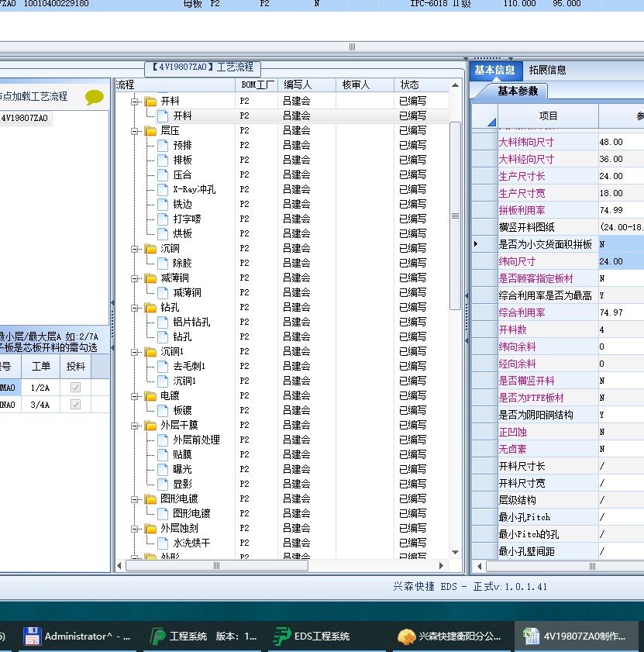Click the 铝片钻孔 document icon
644x652 pixels.
pyautogui.click(x=163, y=322)
